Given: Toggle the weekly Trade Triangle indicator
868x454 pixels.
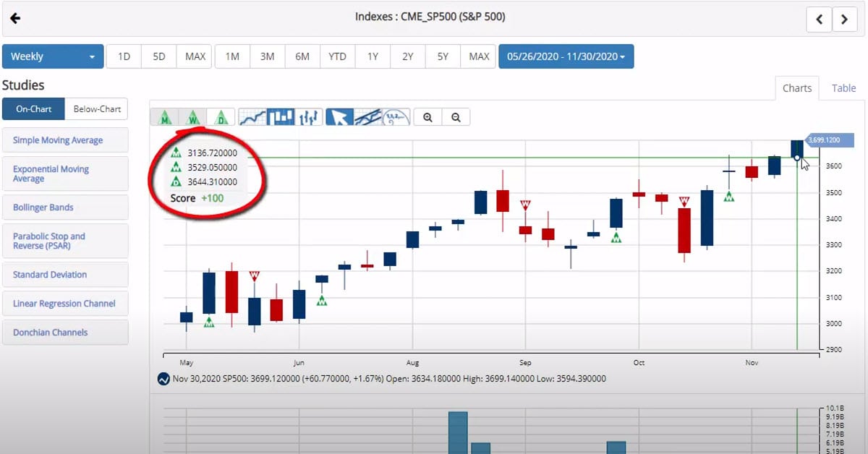Looking at the screenshot, I should point(192,117).
